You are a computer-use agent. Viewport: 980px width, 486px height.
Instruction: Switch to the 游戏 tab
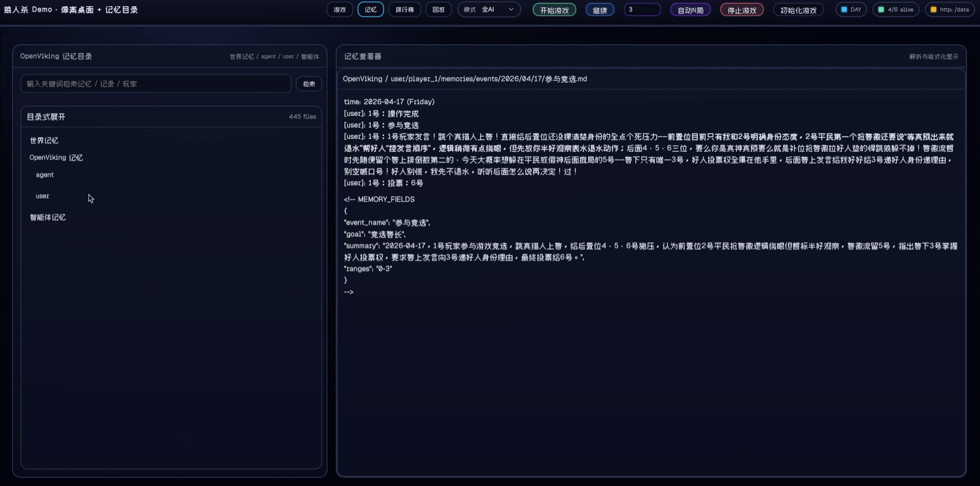coord(340,10)
